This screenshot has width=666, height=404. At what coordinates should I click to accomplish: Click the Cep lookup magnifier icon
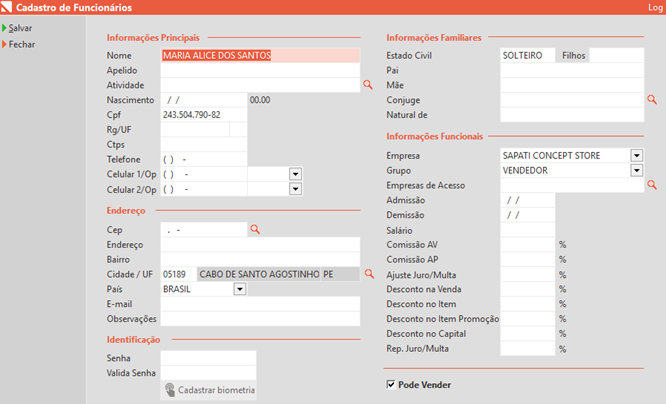point(255,229)
